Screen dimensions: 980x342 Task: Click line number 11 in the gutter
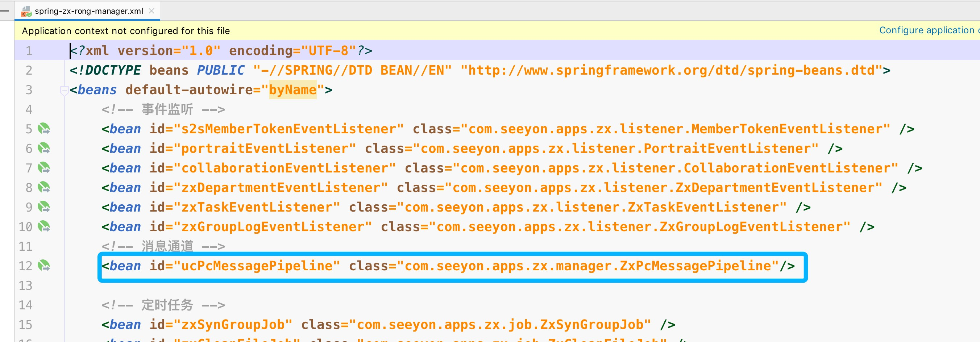[x=25, y=246]
